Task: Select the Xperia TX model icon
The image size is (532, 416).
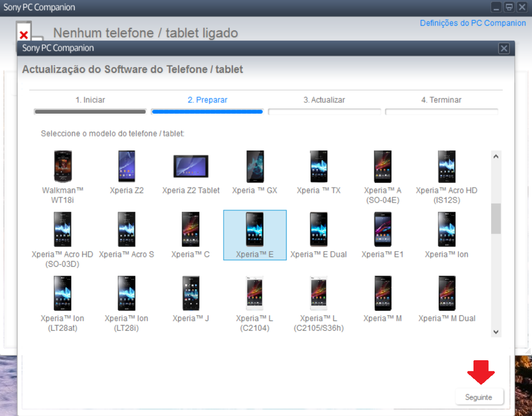Action: click(318, 167)
